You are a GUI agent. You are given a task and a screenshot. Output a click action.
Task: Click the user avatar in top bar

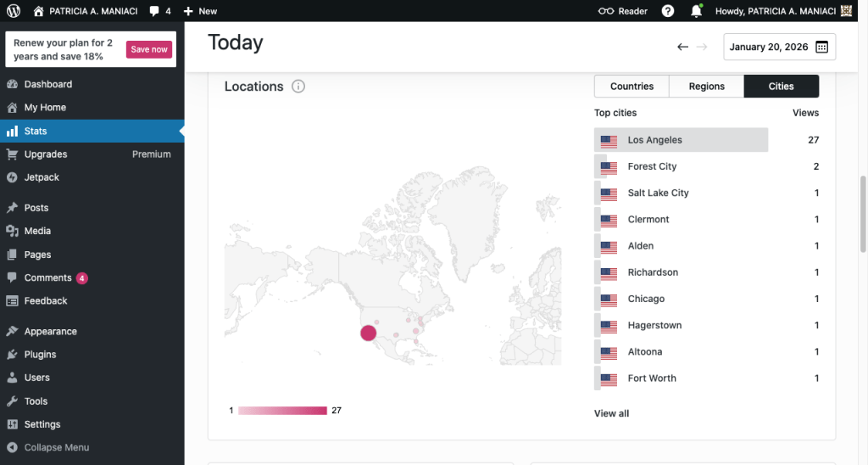coord(846,11)
